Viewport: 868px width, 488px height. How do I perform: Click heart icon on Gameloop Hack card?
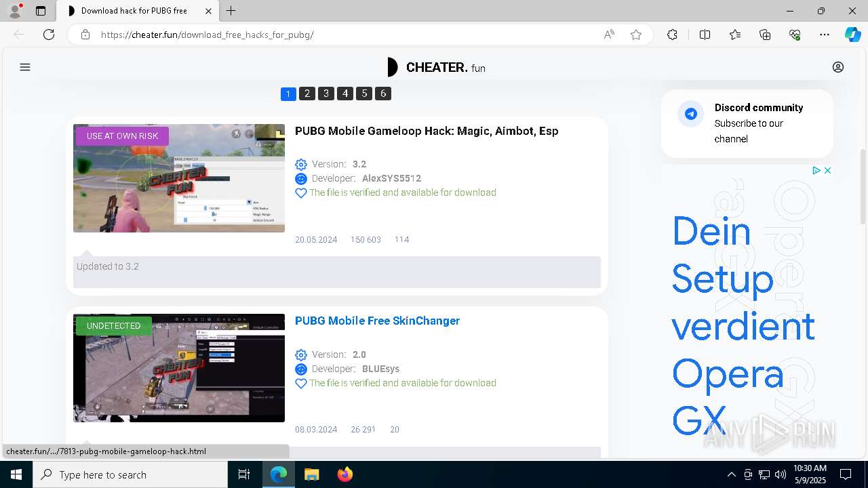(x=301, y=193)
